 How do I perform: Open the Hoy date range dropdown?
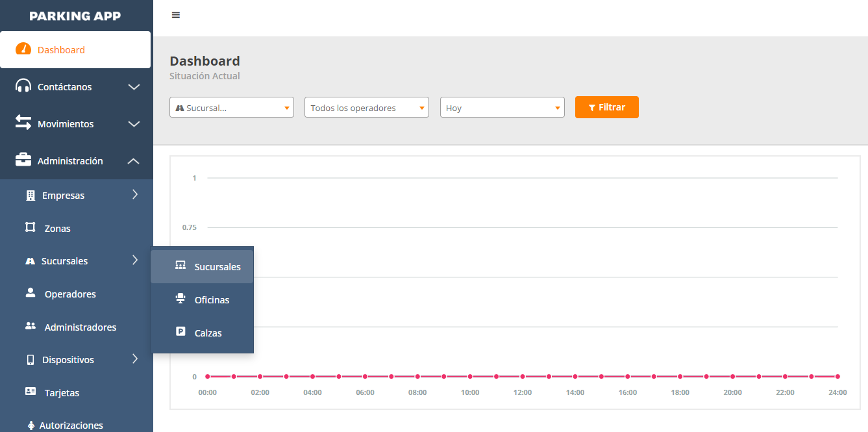pyautogui.click(x=502, y=108)
